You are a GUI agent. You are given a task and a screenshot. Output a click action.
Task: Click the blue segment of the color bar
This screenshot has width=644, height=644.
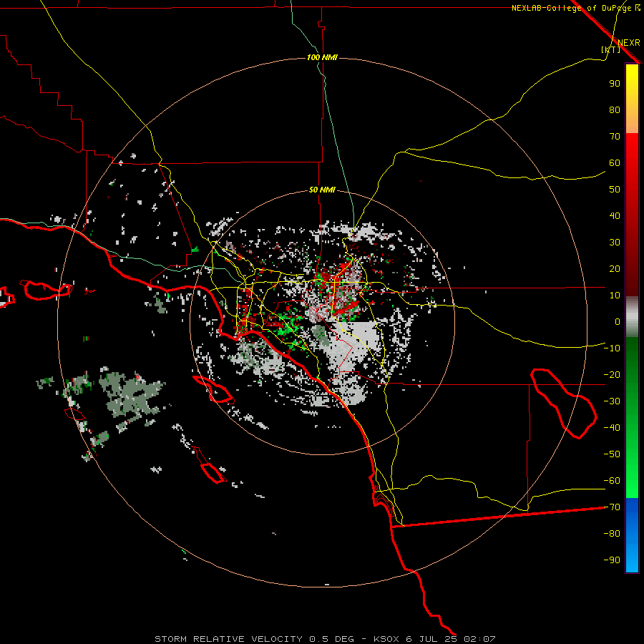point(632,535)
